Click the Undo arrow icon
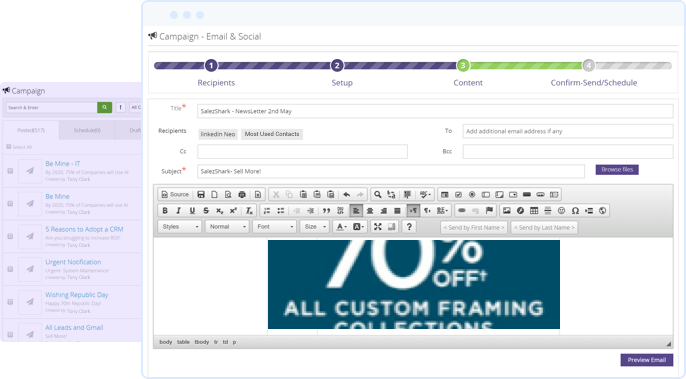 click(x=346, y=194)
